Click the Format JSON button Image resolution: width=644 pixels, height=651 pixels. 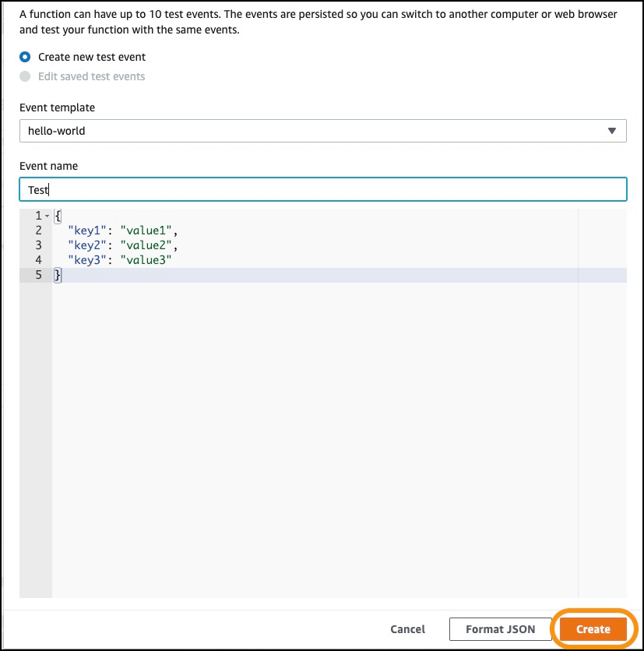[x=500, y=629]
